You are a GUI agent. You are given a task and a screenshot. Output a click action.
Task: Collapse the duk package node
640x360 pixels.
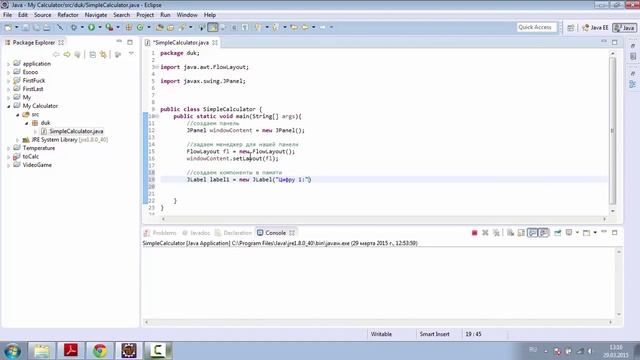pyautogui.click(x=27, y=123)
